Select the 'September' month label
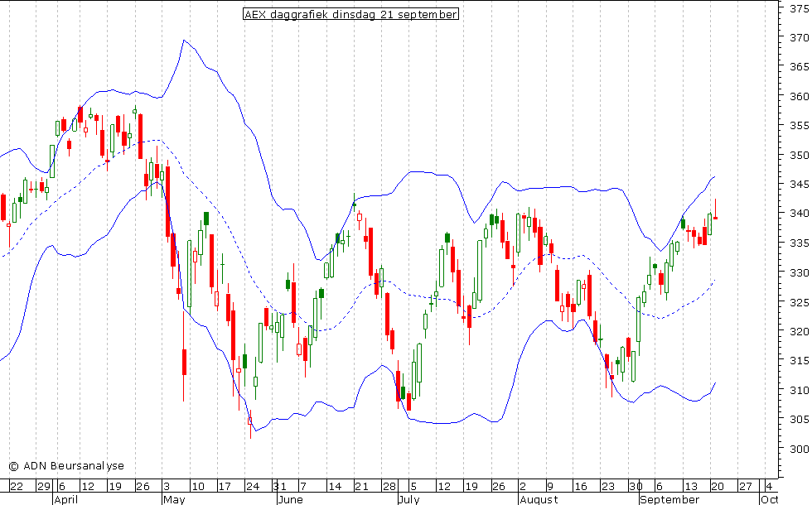The height and width of the screenshot is (505, 812). point(669,499)
